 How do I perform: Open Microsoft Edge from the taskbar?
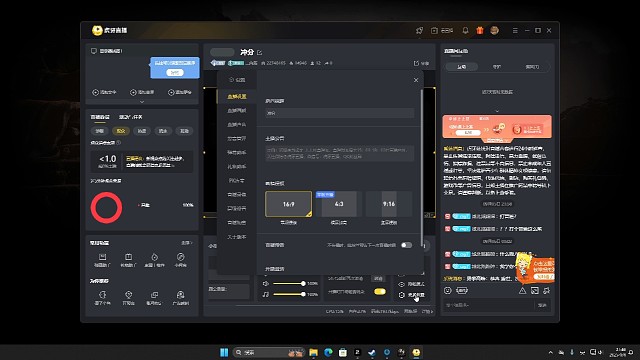tap(328, 352)
